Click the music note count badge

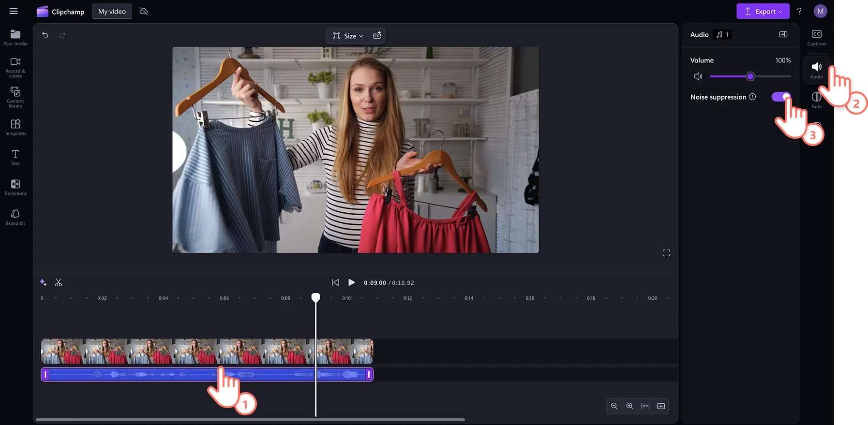coord(722,34)
